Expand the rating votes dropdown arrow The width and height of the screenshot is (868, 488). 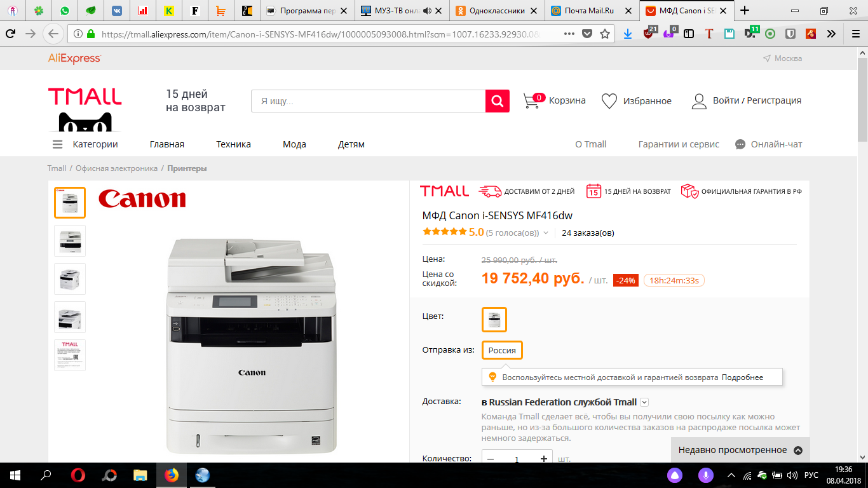[x=545, y=233]
